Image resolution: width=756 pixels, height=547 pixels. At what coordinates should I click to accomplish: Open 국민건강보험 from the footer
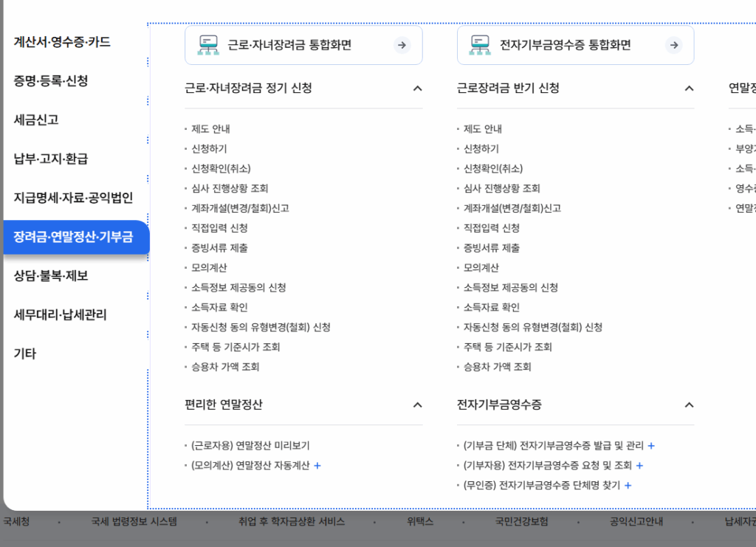coord(521,520)
